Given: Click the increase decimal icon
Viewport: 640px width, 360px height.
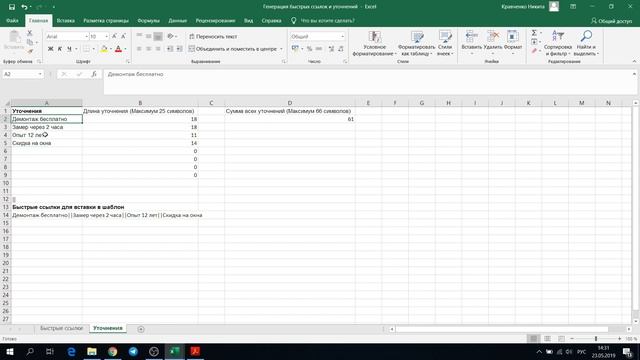Looking at the screenshot, I should coord(331,49).
